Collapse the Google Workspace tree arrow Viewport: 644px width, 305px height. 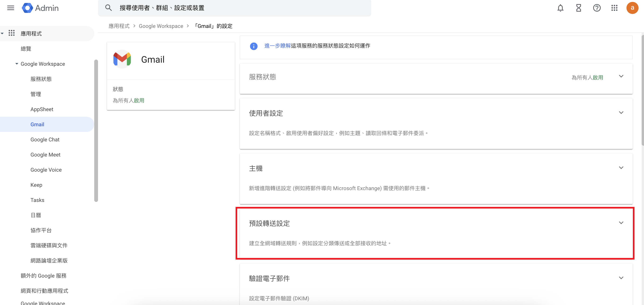pos(17,64)
